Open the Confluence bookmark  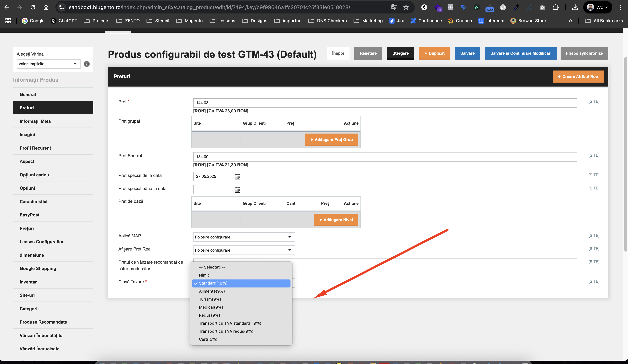[x=426, y=21]
